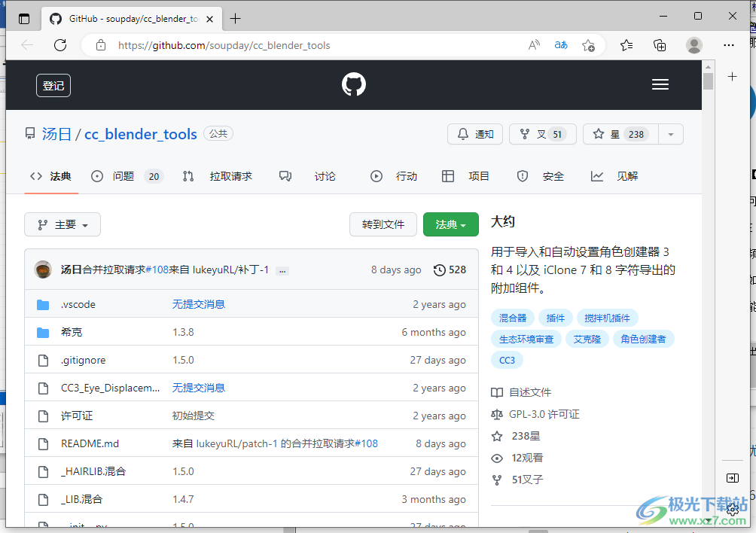Screen dimensions: 756x533
Task: Click the site lock icon in address bar
Action: click(100, 45)
